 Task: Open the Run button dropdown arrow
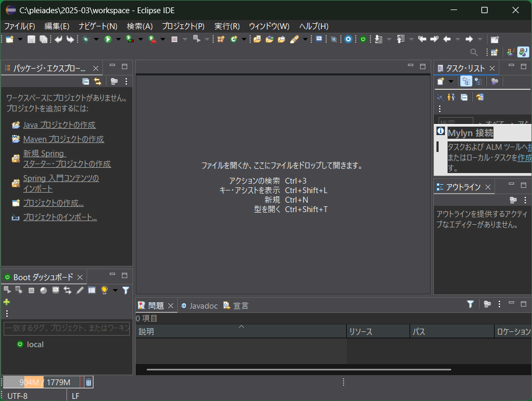click(118, 39)
